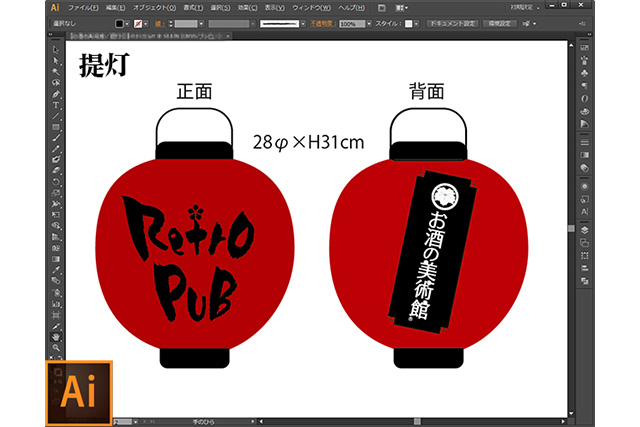Select the Scale tool

(x=56, y=193)
